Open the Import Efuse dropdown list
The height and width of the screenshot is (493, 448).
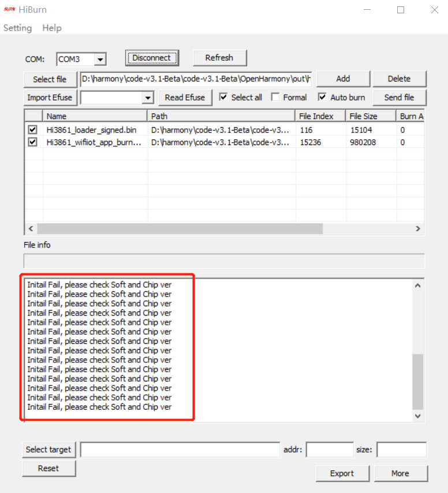coord(148,98)
